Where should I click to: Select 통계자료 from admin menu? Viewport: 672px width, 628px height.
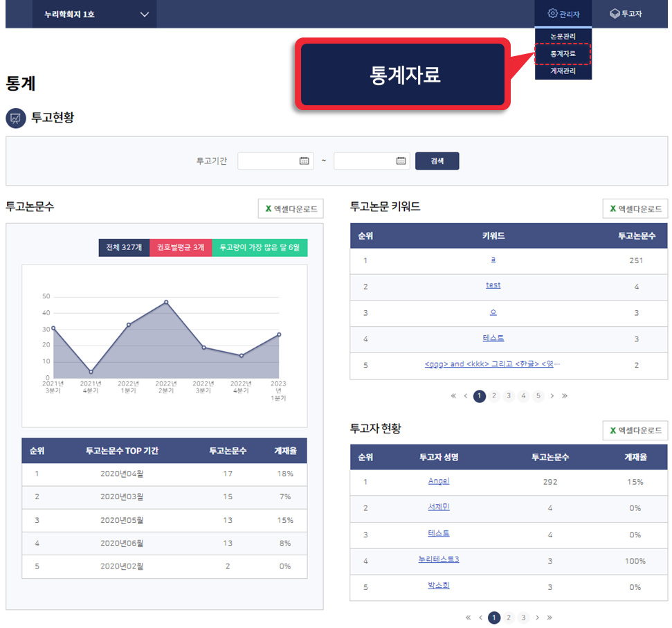tap(563, 53)
